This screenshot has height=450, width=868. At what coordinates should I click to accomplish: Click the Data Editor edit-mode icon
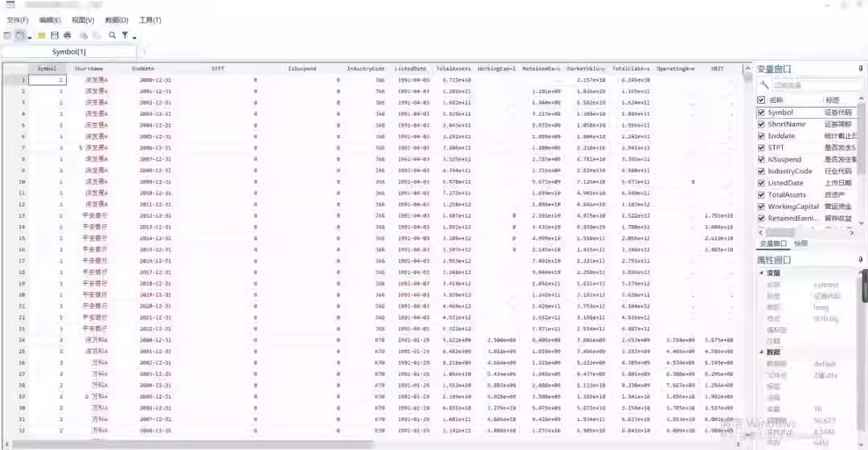[x=20, y=35]
